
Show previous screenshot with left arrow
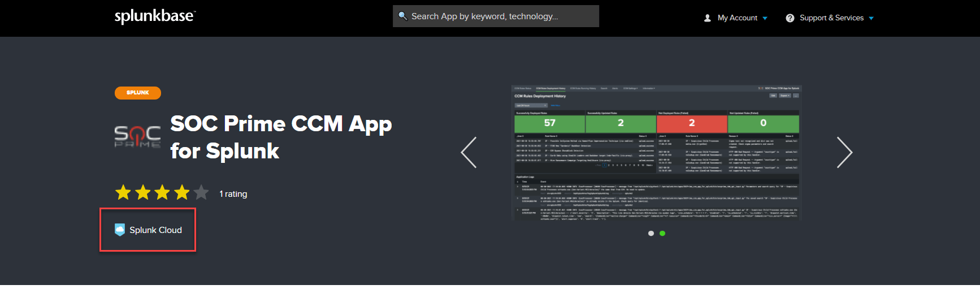(x=469, y=152)
